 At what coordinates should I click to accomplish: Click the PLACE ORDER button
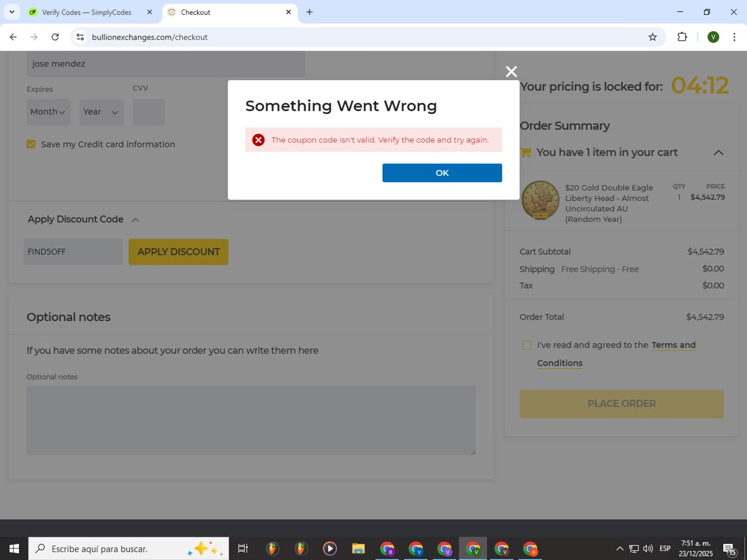pyautogui.click(x=622, y=404)
